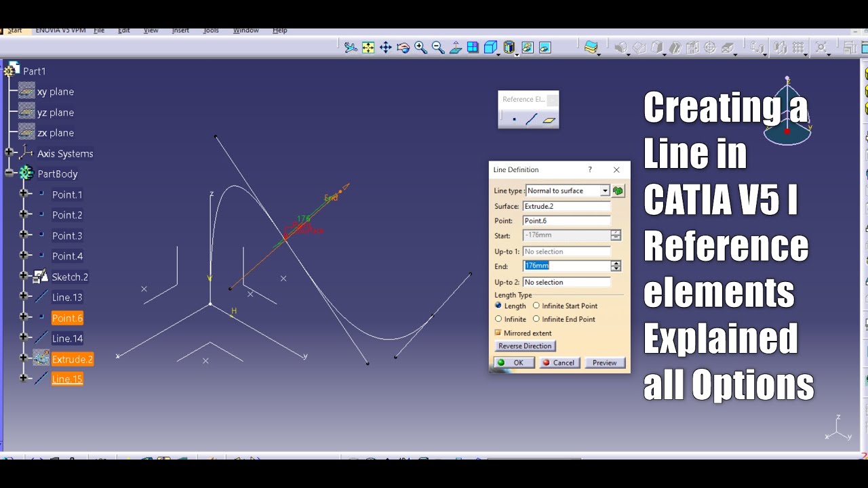The image size is (868, 488).
Task: Select Line.14 in the tree
Action: tap(67, 338)
